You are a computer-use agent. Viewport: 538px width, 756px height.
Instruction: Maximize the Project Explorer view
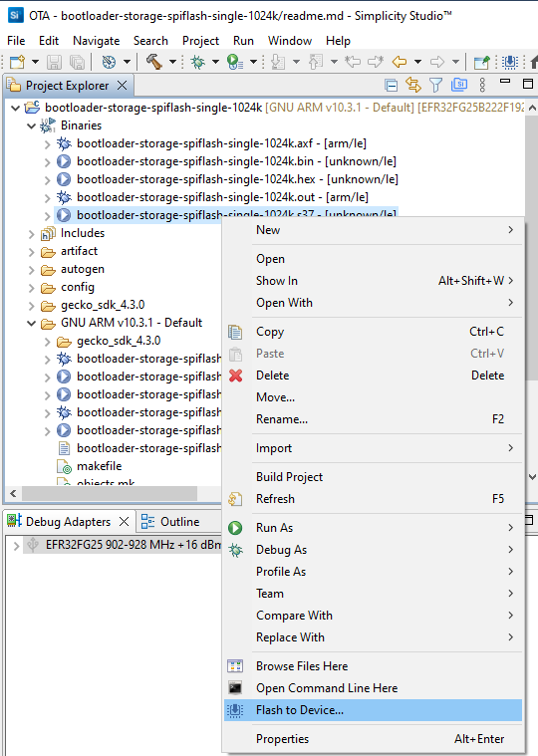pos(528,84)
